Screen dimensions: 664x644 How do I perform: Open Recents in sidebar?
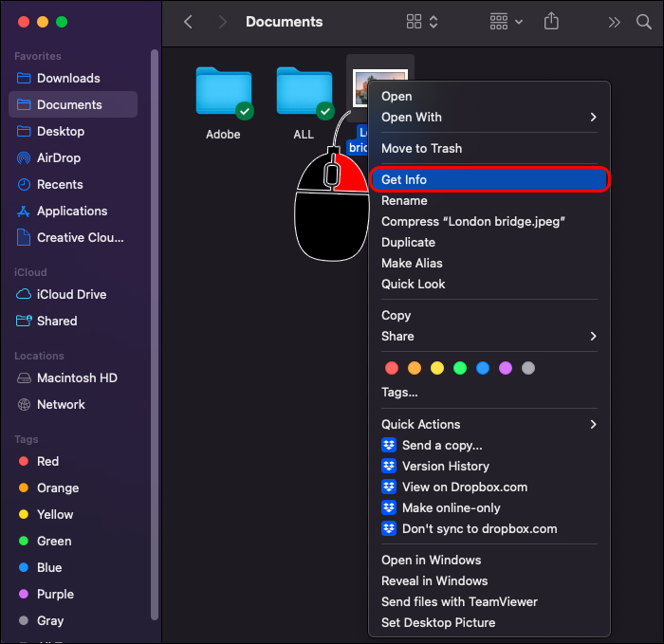[x=73, y=185]
